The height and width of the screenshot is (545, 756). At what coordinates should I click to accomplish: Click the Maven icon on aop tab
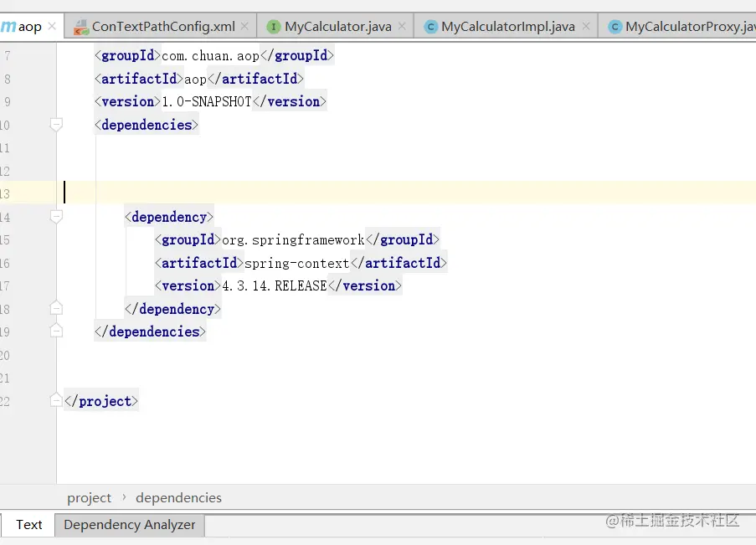8,26
